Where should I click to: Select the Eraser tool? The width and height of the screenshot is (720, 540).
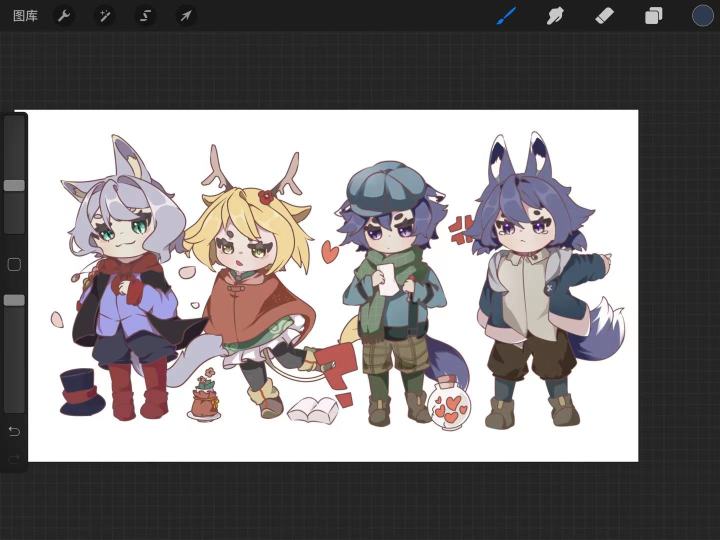[604, 16]
